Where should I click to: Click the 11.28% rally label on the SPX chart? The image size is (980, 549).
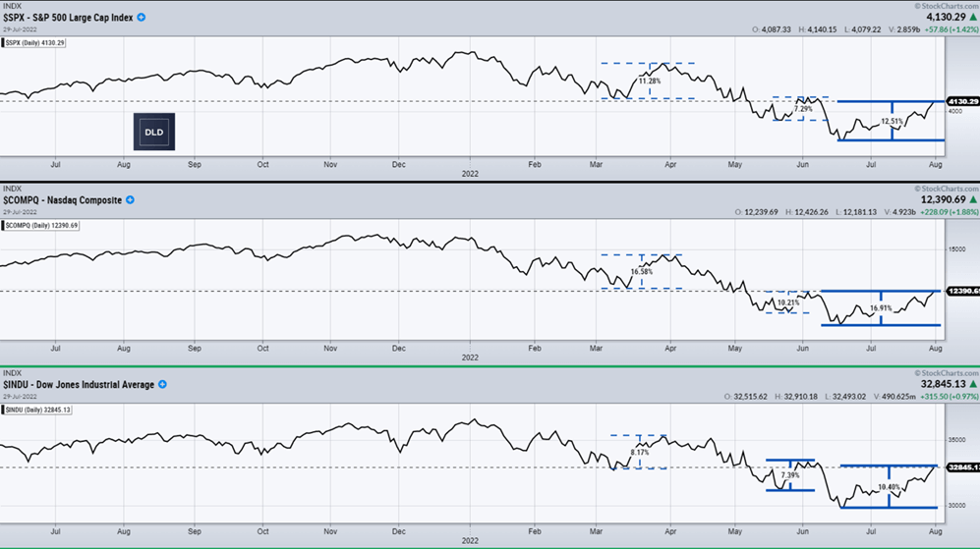(650, 81)
